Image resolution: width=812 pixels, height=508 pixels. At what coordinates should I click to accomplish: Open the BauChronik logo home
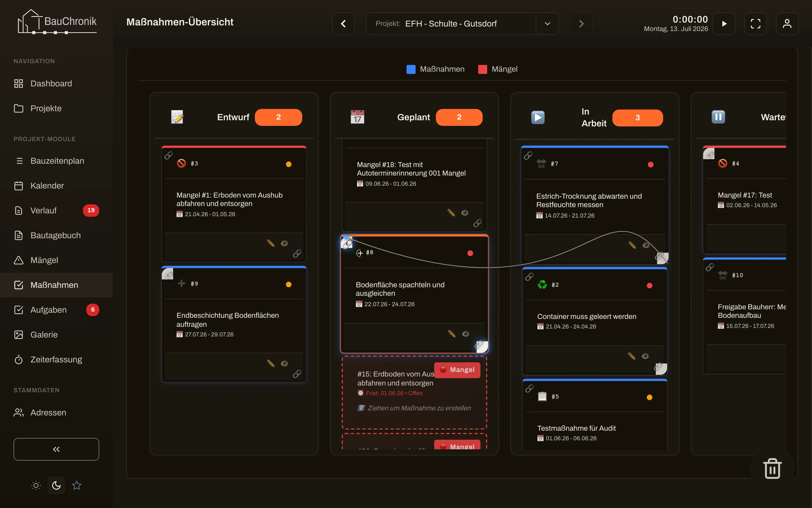[x=57, y=22]
